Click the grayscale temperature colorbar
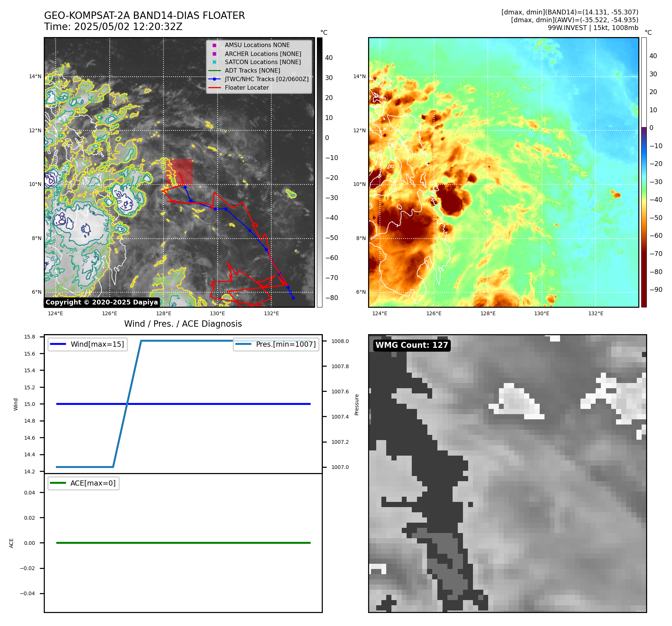Image resolution: width=672 pixels, height=626 pixels. pos(320,172)
